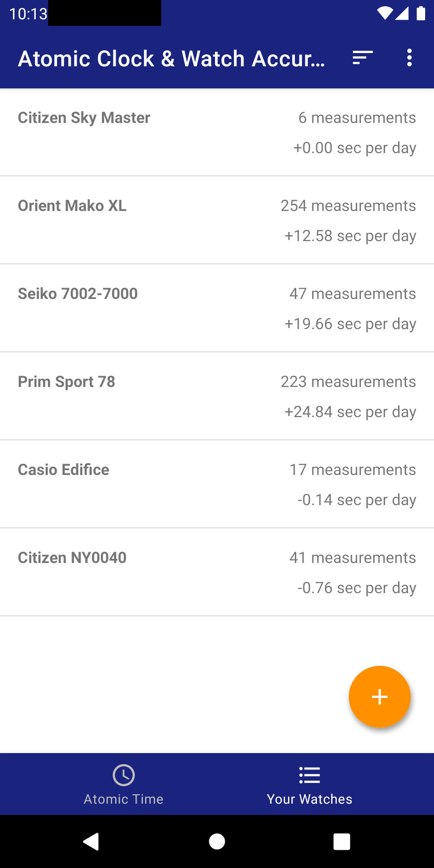Tap the orange add watch button
434x868 pixels.
tap(379, 697)
